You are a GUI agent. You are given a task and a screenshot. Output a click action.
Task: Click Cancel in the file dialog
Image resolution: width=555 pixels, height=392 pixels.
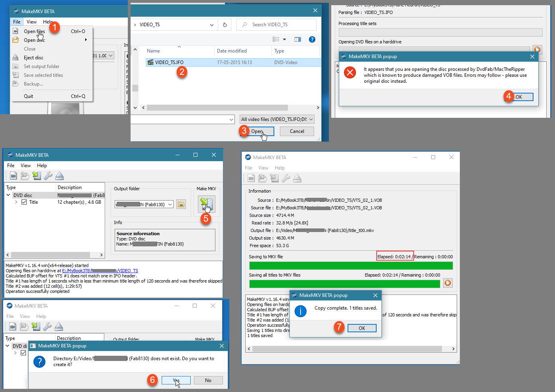297,131
